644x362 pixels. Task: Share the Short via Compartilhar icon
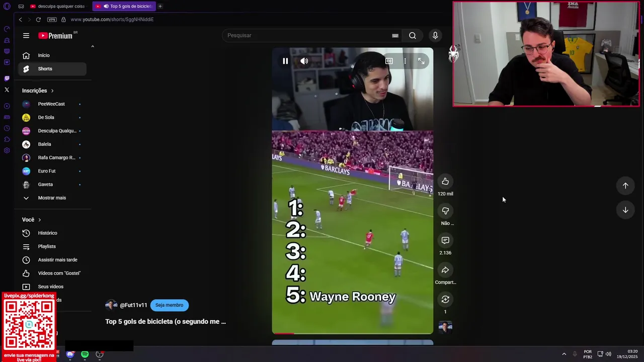click(x=445, y=270)
